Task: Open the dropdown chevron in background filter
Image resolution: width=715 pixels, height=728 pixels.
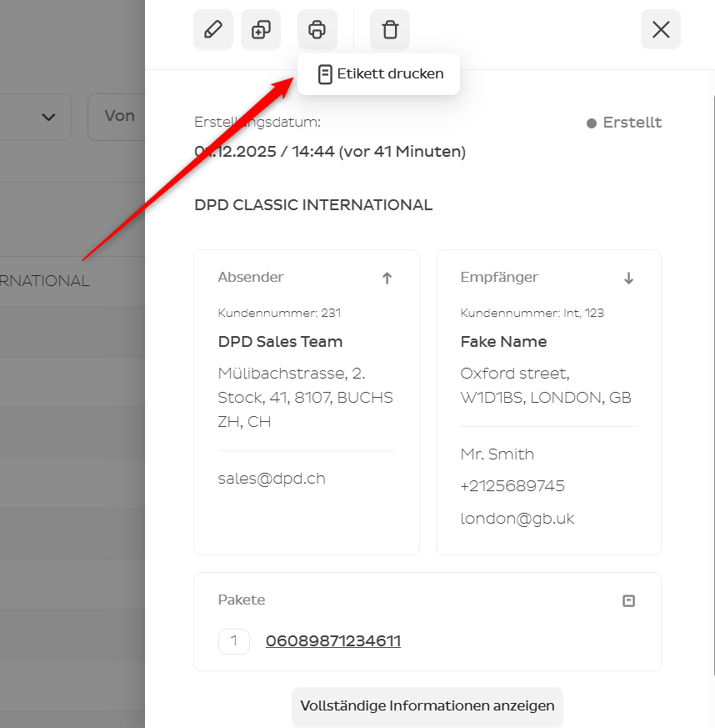Action: point(48,117)
